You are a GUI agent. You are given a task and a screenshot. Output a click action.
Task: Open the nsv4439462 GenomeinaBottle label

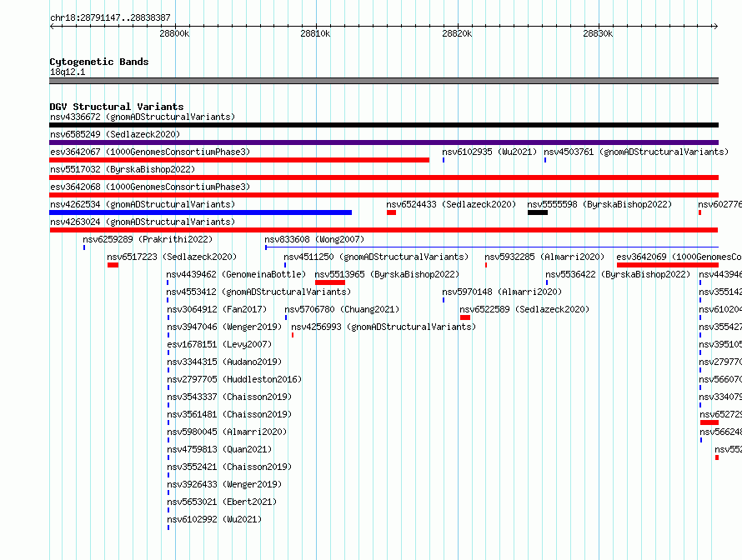click(236, 274)
